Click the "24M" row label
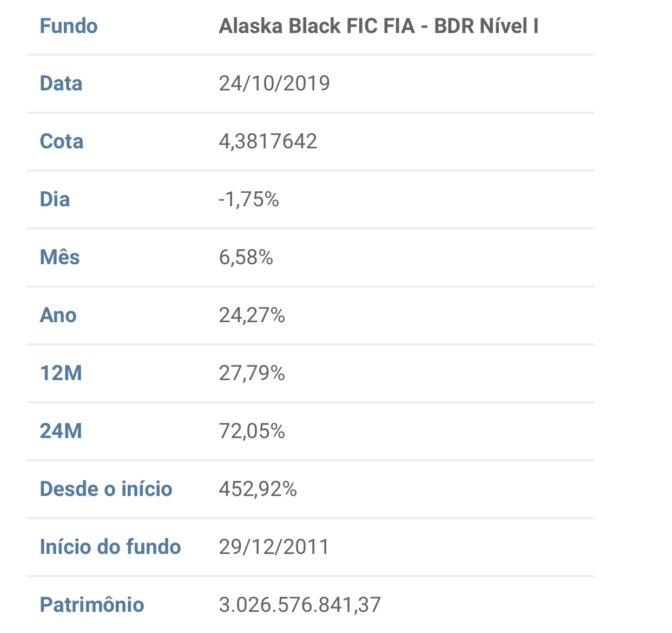The image size is (672, 633). (61, 431)
